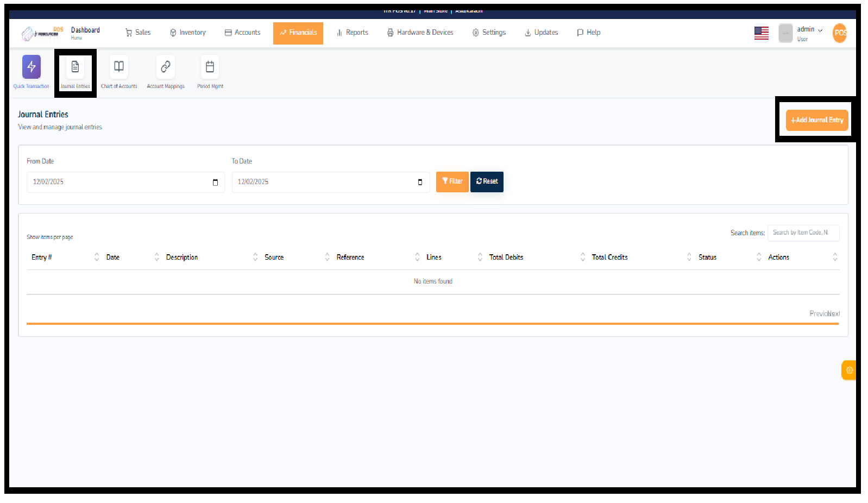Click the 'No items found' text

[433, 281]
